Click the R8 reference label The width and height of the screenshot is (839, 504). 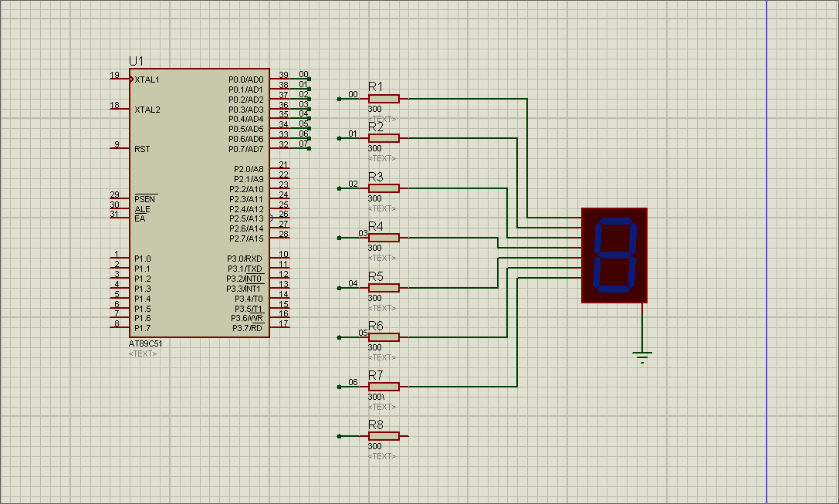pos(376,425)
